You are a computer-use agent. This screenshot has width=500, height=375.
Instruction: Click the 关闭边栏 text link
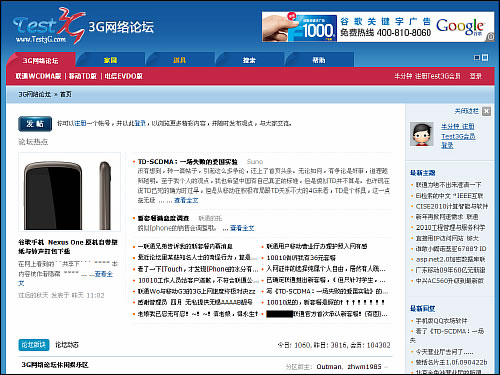466,111
